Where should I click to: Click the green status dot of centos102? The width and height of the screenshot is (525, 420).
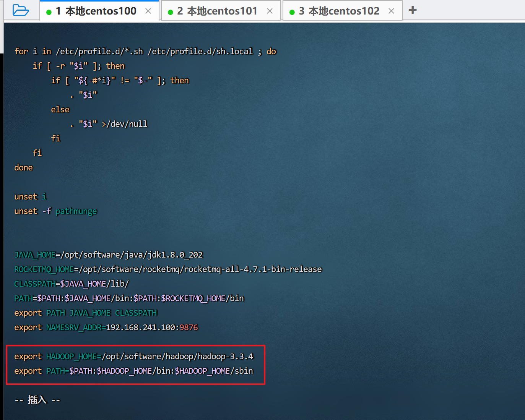(x=292, y=12)
